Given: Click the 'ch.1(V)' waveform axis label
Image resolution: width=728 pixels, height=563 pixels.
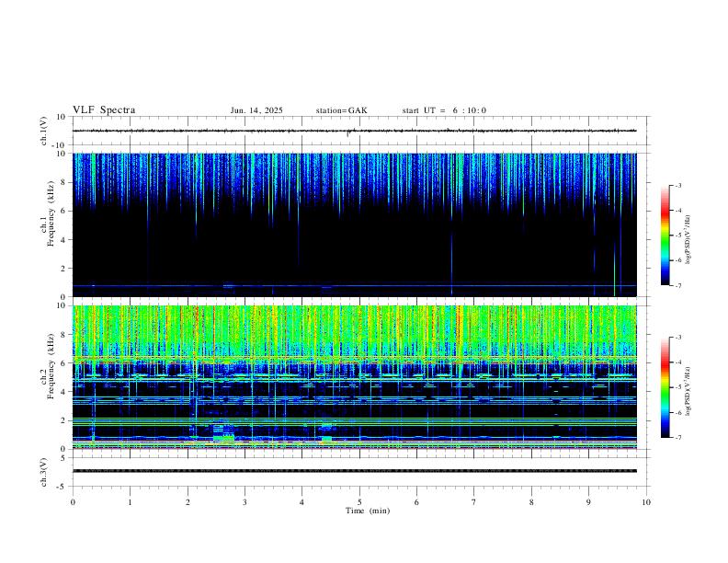Looking at the screenshot, I should 44,131.
